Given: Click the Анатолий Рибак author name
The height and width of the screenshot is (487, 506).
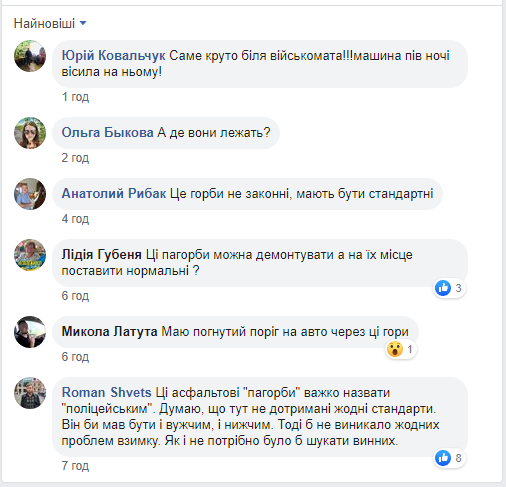Looking at the screenshot, I should (114, 193).
